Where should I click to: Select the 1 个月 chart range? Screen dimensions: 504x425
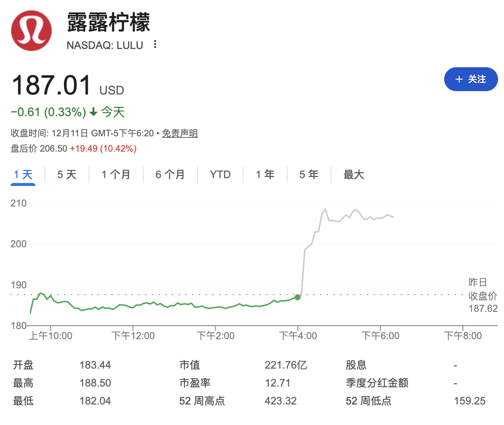[x=116, y=174]
